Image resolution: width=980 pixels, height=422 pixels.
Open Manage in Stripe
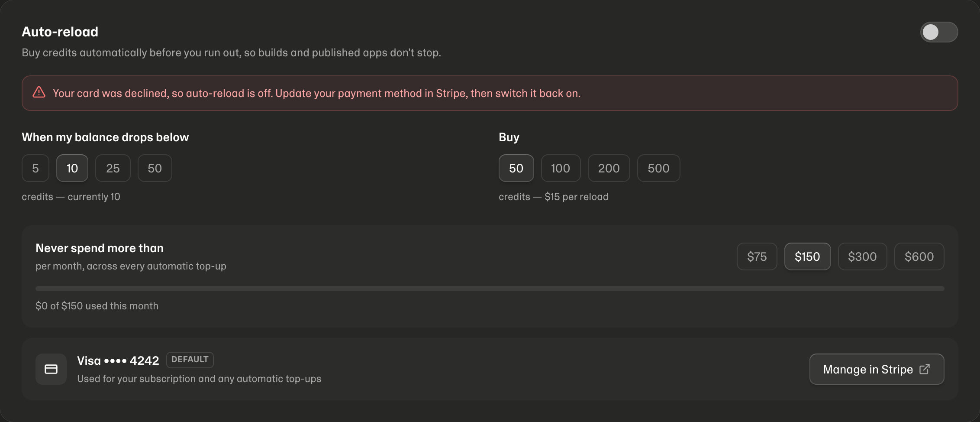tap(877, 369)
